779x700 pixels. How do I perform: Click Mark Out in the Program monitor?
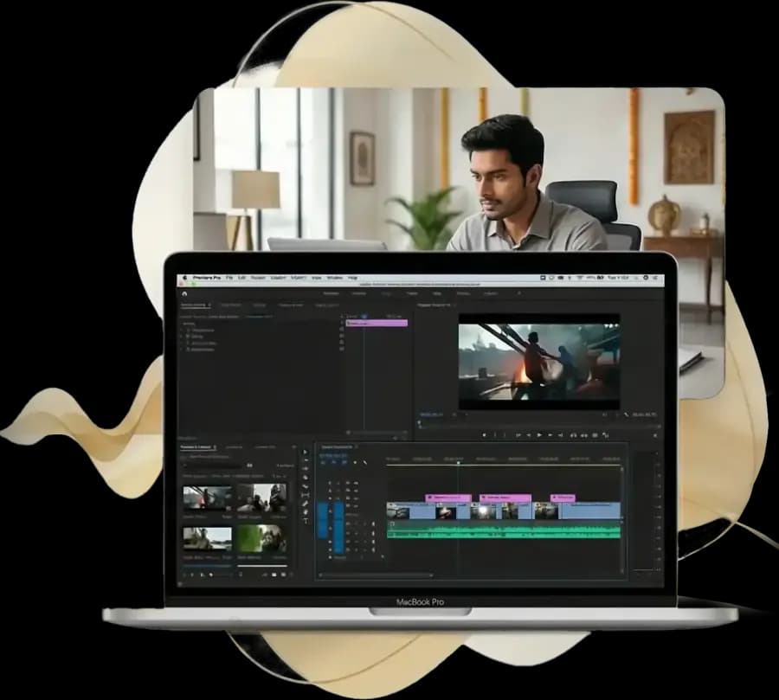(505, 435)
